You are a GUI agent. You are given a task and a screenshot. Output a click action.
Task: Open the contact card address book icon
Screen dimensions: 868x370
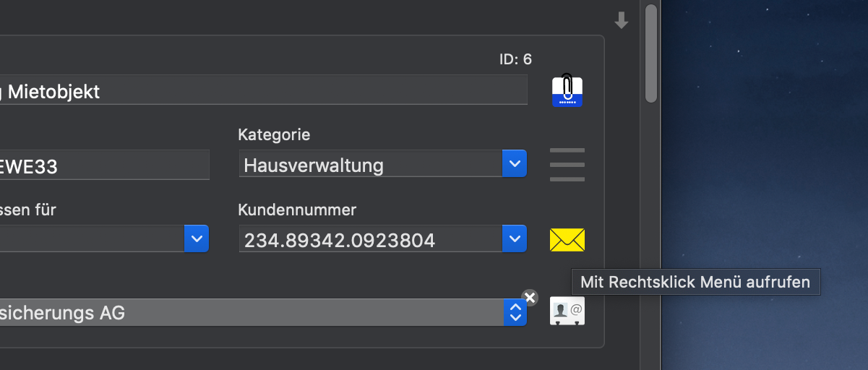567,311
